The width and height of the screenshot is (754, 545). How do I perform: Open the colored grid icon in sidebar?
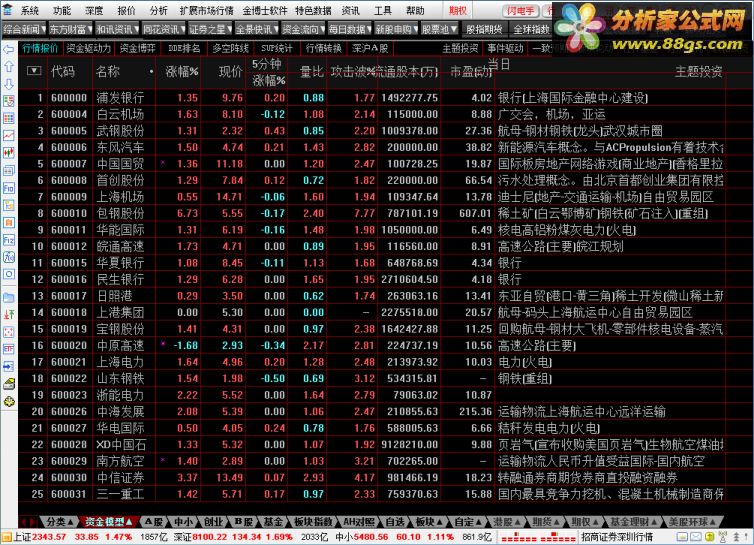[x=9, y=118]
